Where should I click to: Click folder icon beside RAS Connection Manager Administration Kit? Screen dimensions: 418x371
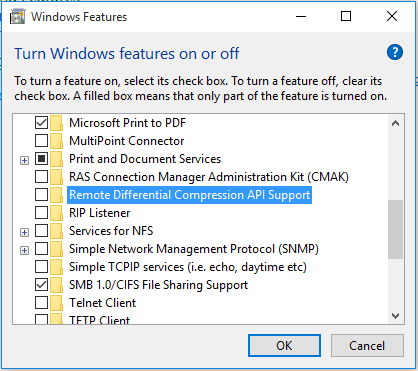click(x=56, y=177)
